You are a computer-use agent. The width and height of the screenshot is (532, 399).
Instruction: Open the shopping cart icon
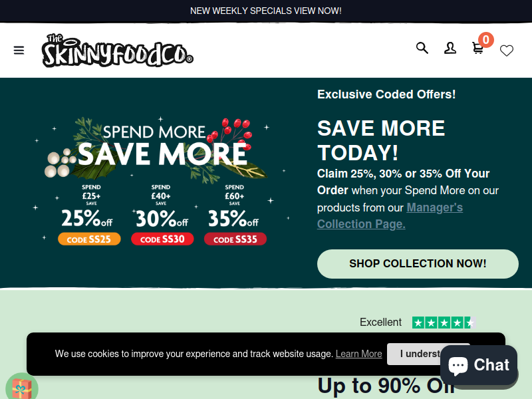[477, 48]
